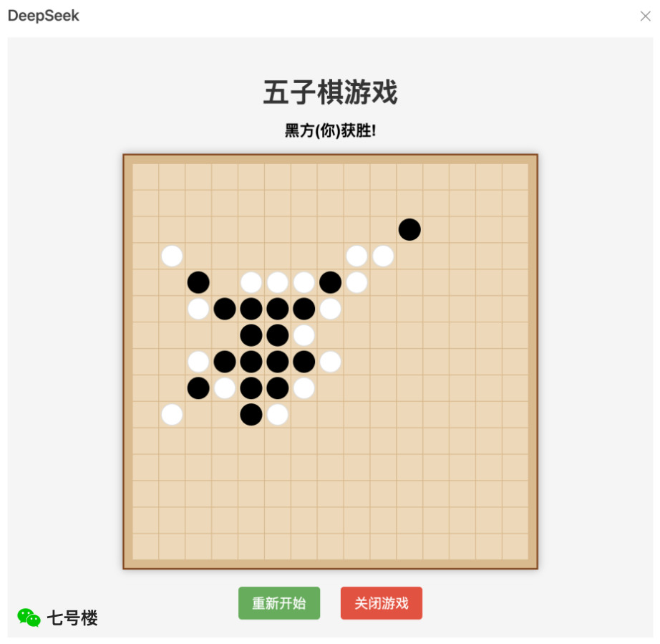Click the white stone right of bottommost black stone
The height and width of the screenshot is (644, 660).
pos(278,415)
